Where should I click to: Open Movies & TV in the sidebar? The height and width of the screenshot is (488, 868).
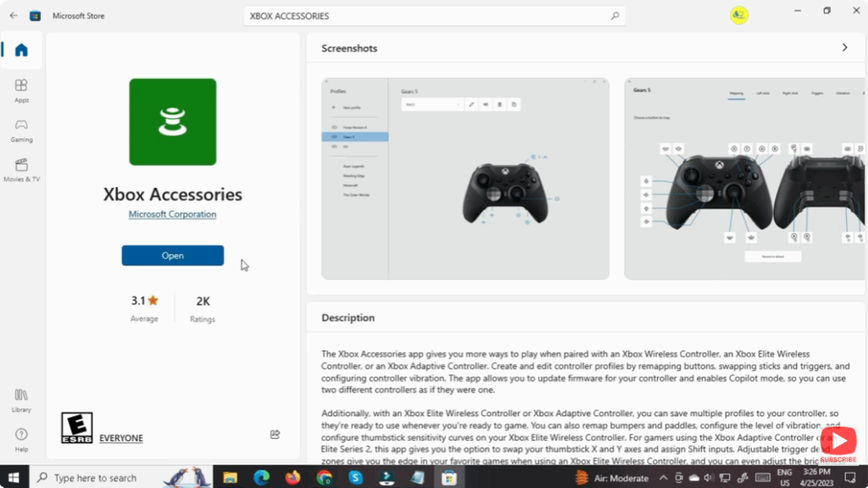[x=21, y=169]
